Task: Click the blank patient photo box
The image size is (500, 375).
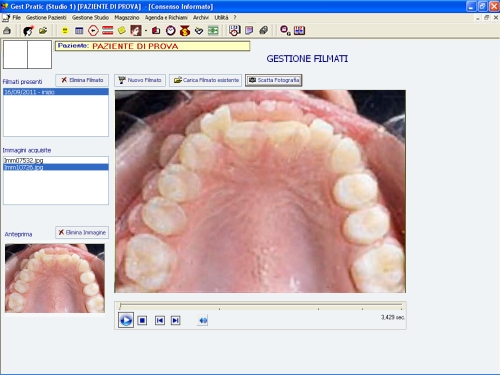Action: [27, 54]
